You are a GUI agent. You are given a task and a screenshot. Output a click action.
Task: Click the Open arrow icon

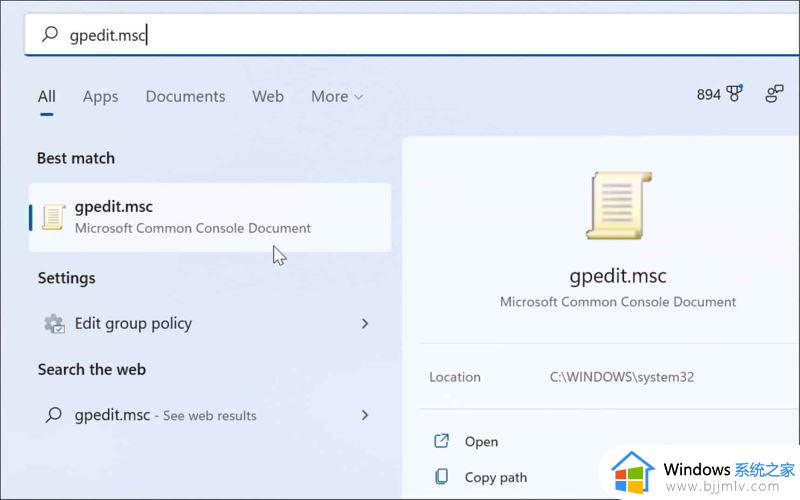pyautogui.click(x=441, y=441)
